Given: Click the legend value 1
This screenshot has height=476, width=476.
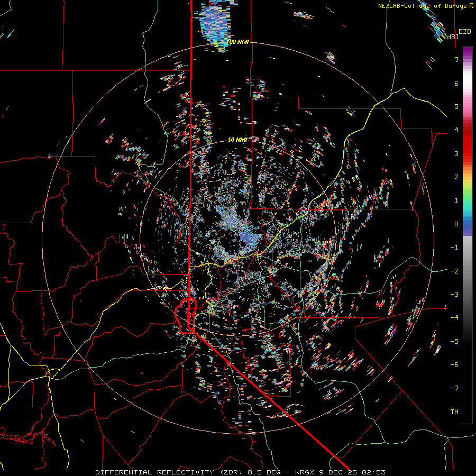Looking at the screenshot, I should point(456,200).
